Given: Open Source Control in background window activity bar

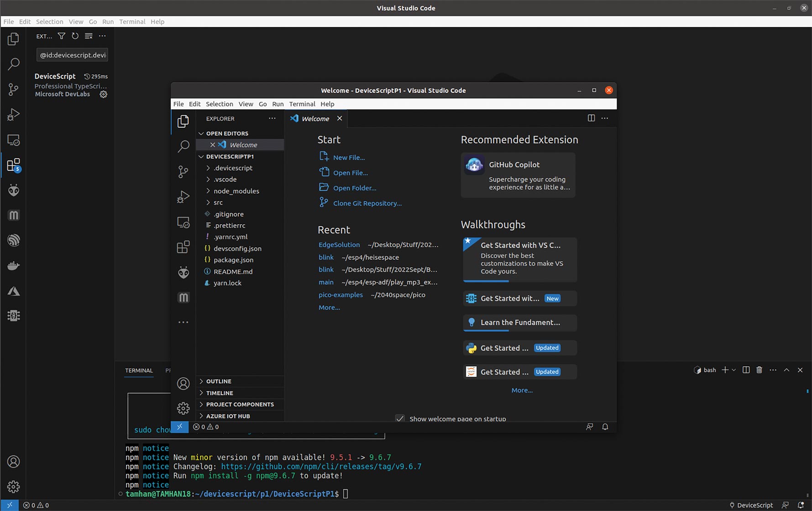Looking at the screenshot, I should click(13, 89).
